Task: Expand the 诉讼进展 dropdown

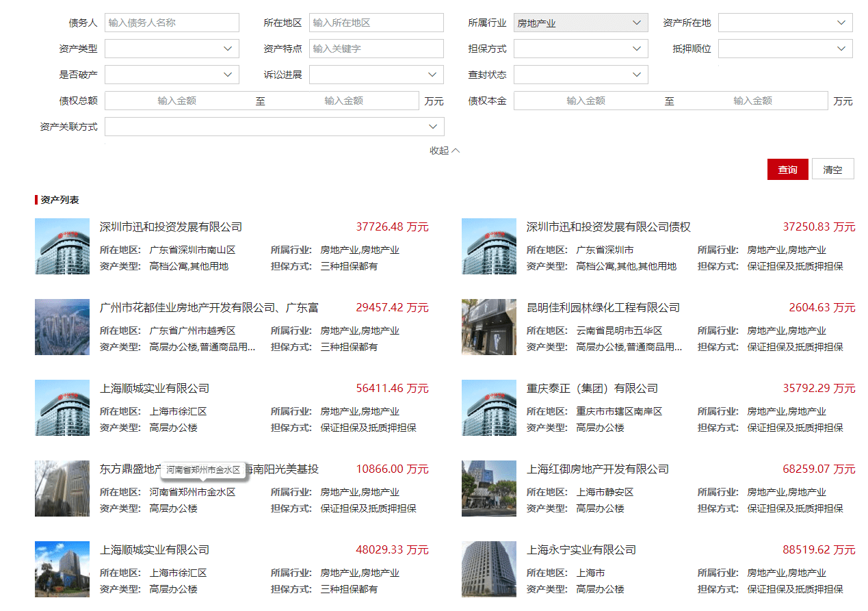Action: point(376,75)
